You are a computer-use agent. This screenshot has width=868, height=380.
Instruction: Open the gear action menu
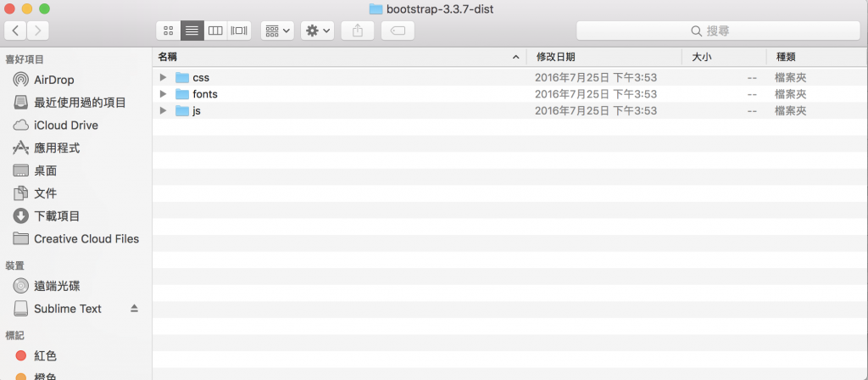(x=317, y=31)
